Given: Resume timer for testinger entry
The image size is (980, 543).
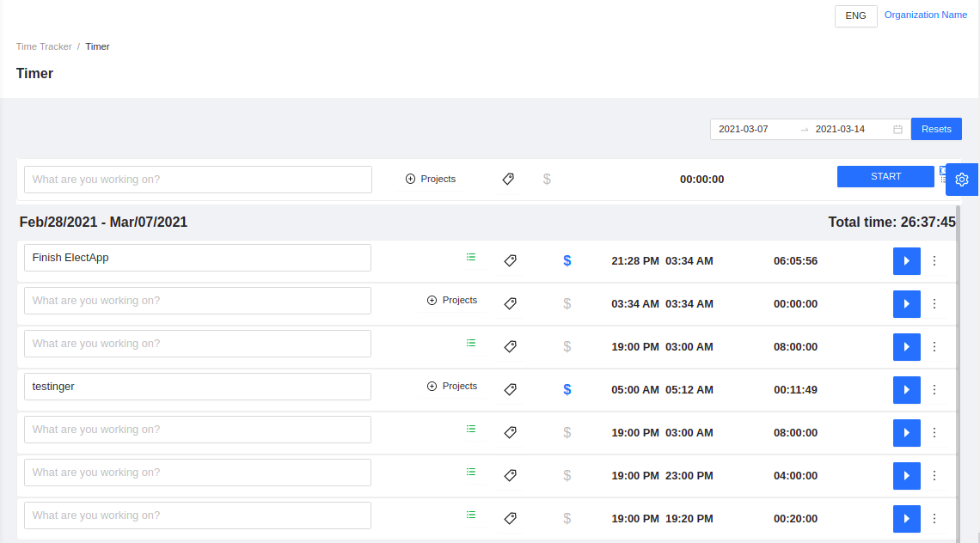Looking at the screenshot, I should [906, 390].
